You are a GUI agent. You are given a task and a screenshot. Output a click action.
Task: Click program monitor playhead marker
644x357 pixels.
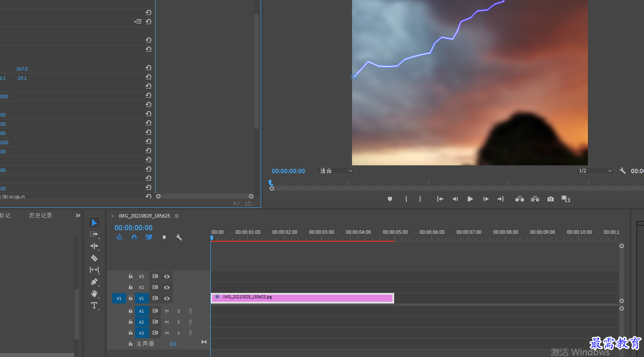click(270, 182)
